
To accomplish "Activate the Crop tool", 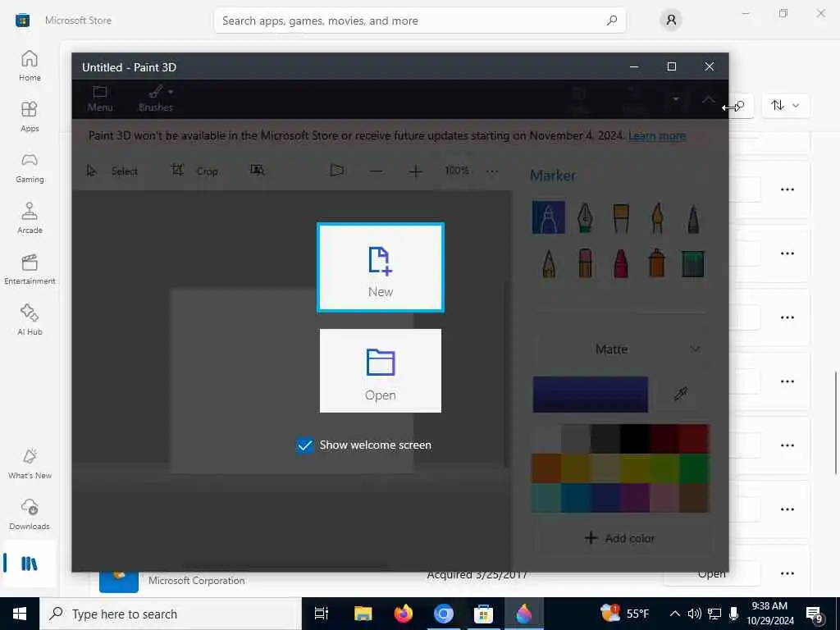I will click(194, 171).
